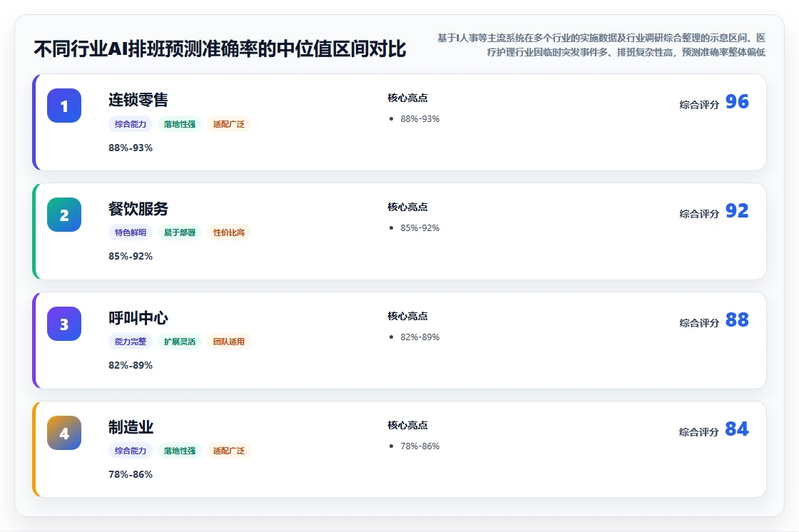Click the description paragraph starting 基于I人事
799x532 pixels.
pos(601,45)
